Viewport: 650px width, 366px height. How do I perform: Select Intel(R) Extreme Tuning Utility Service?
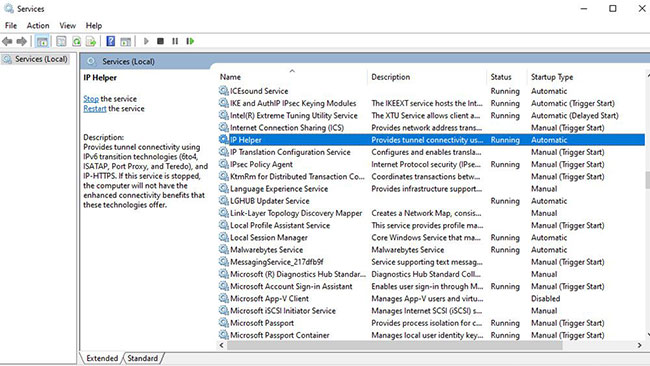tap(431, 115)
